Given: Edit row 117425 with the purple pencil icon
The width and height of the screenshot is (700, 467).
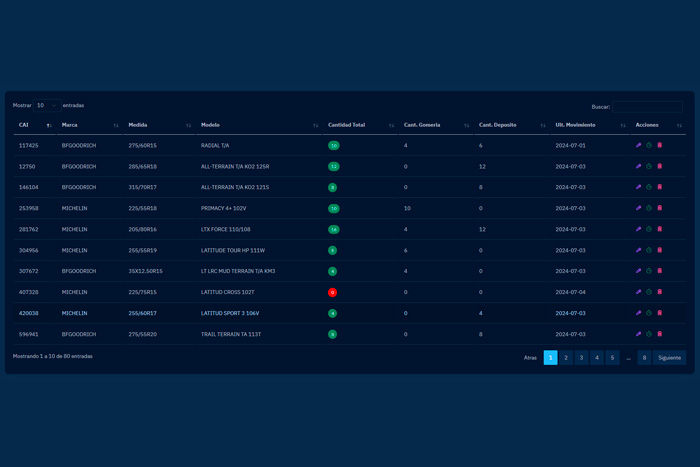Looking at the screenshot, I should (638, 145).
